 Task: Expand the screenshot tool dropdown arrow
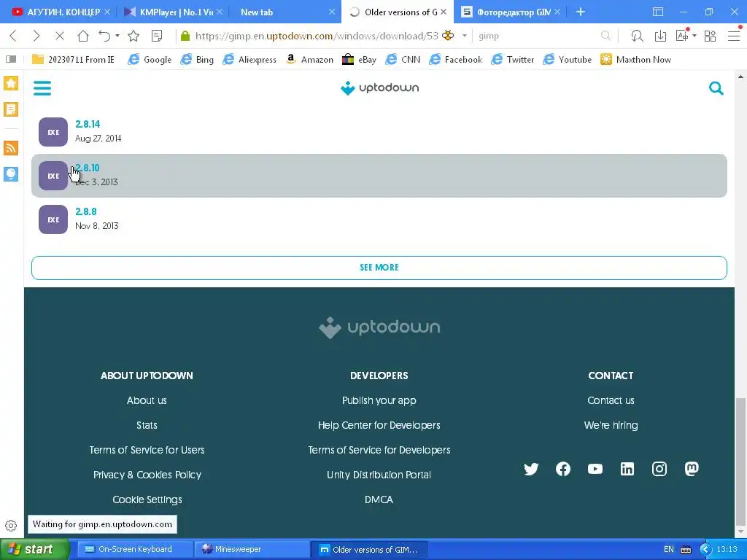click(x=694, y=36)
